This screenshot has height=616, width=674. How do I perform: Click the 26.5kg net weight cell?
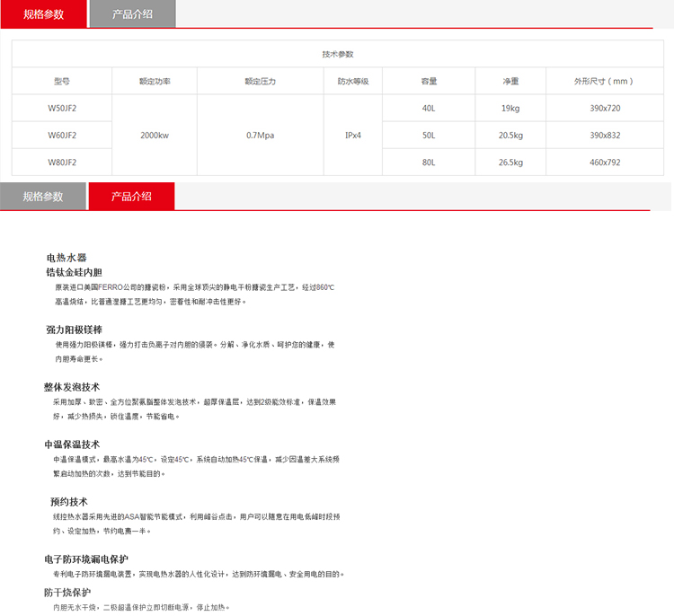pyautogui.click(x=510, y=163)
